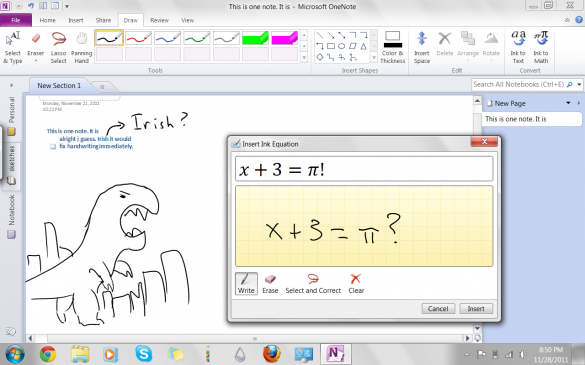This screenshot has height=365, width=585.
Task: Expand the Insert Shapes gallery
Action: click(x=374, y=57)
